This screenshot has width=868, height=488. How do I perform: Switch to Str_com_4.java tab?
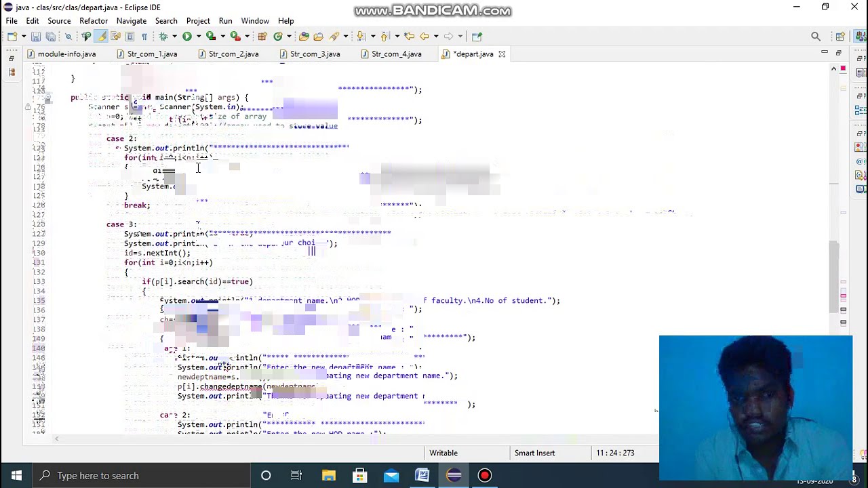point(391,54)
